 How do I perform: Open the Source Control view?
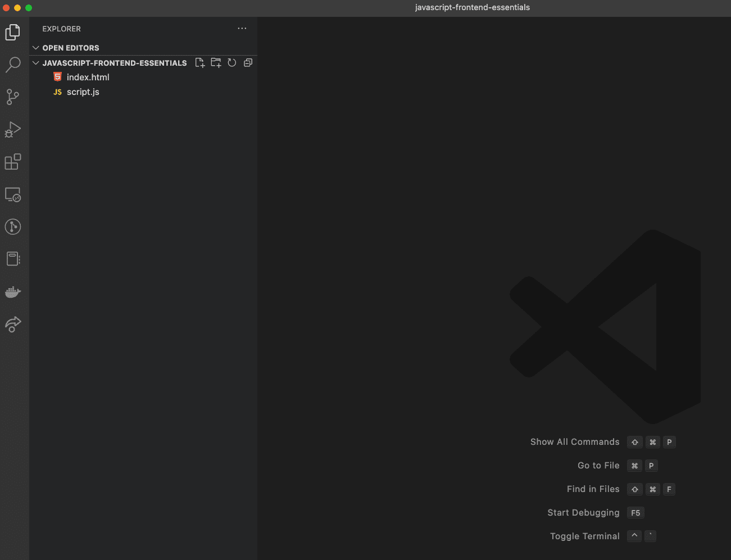[x=13, y=97]
